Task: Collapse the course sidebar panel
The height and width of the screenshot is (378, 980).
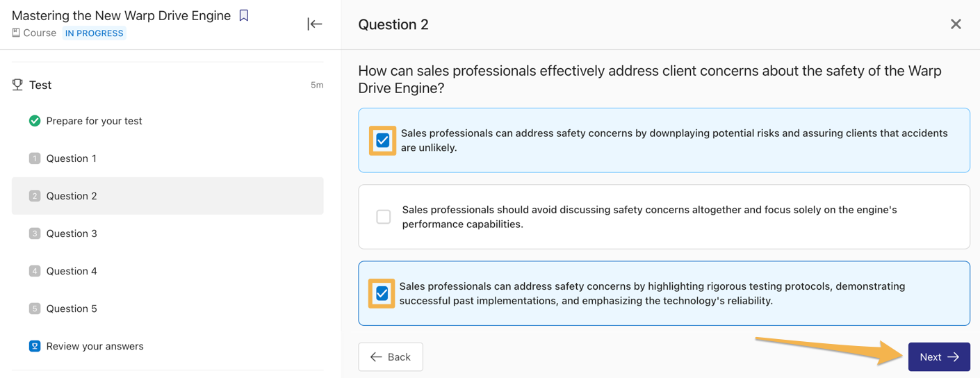Action: point(315,24)
